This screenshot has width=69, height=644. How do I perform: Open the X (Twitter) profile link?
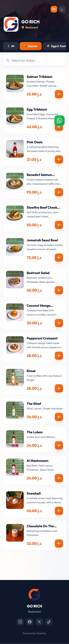click(x=39, y=622)
